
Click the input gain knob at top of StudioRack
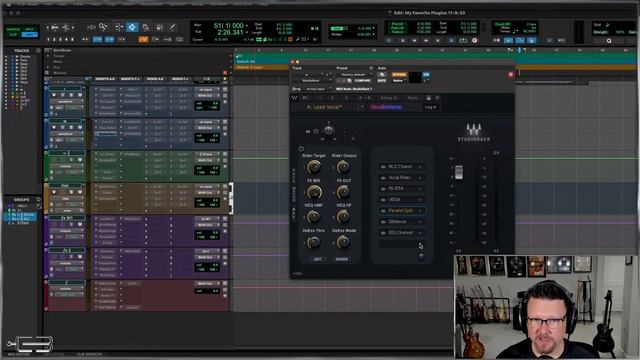[328, 130]
